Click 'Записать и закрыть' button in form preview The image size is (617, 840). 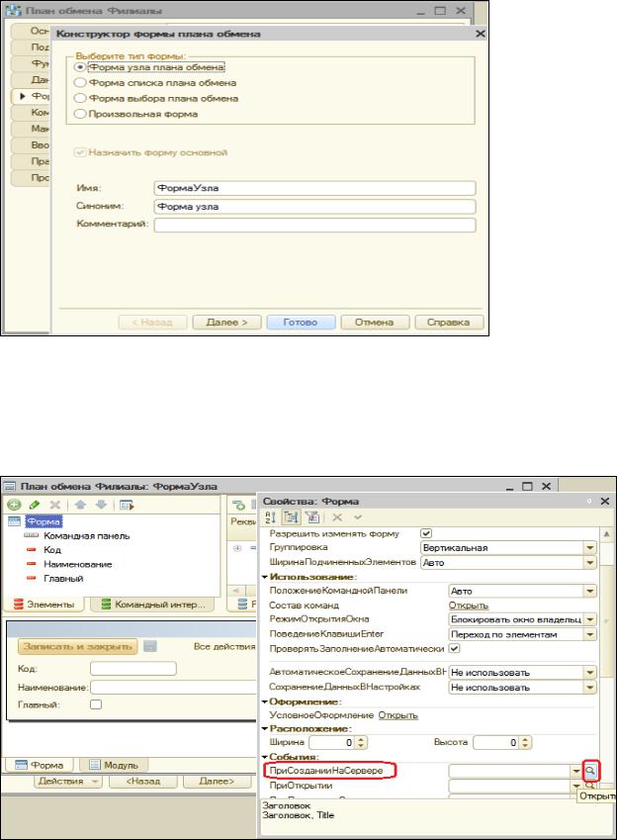pyautogui.click(x=78, y=647)
